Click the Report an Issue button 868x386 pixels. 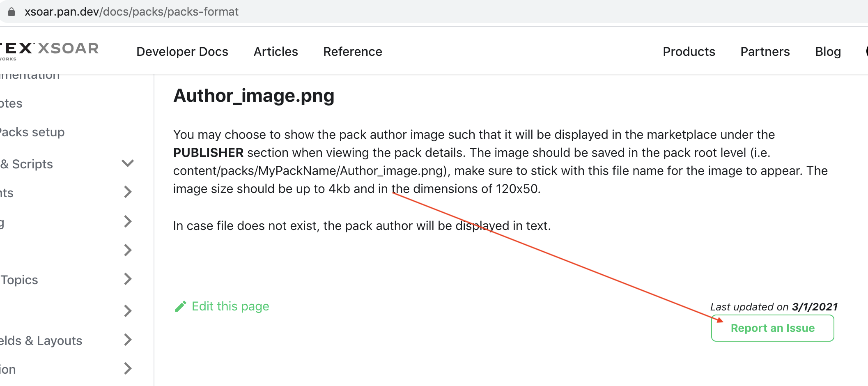coord(772,328)
